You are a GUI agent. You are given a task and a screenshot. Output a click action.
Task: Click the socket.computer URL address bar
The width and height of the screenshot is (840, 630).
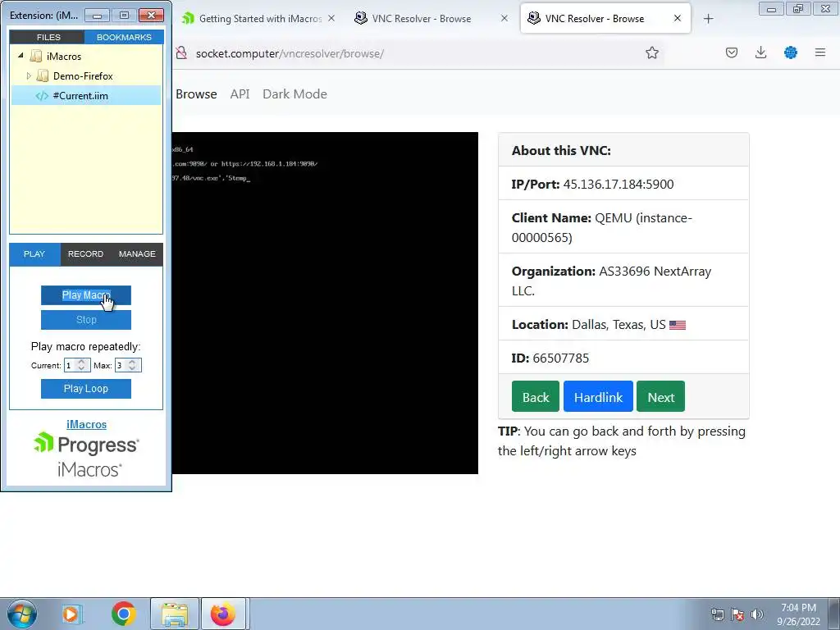[x=290, y=53]
